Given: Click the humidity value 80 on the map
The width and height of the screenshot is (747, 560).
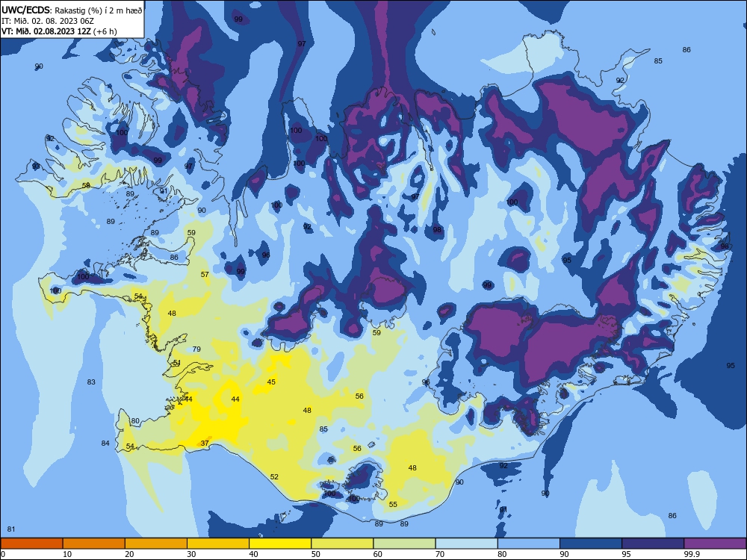Looking at the screenshot, I should click(135, 421).
